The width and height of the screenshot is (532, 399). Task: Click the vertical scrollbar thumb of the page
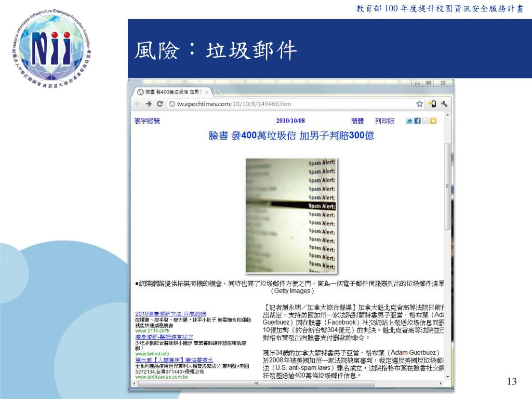pos(447,186)
